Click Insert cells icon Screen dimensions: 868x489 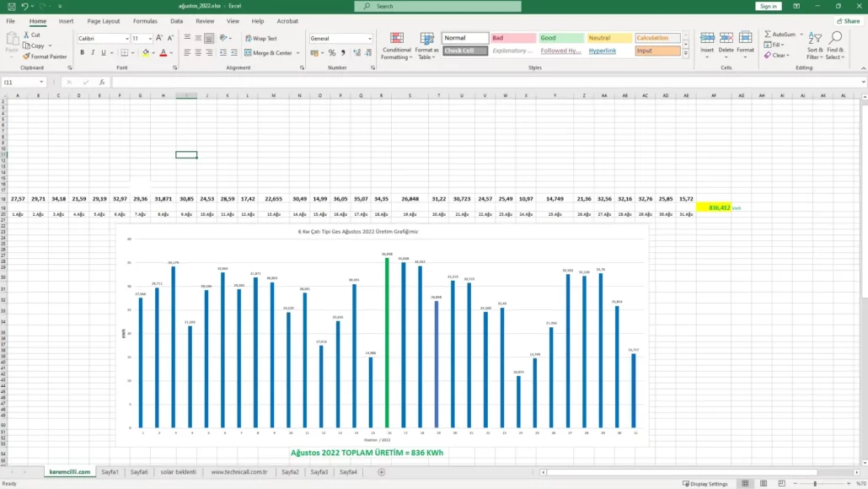[x=707, y=38]
